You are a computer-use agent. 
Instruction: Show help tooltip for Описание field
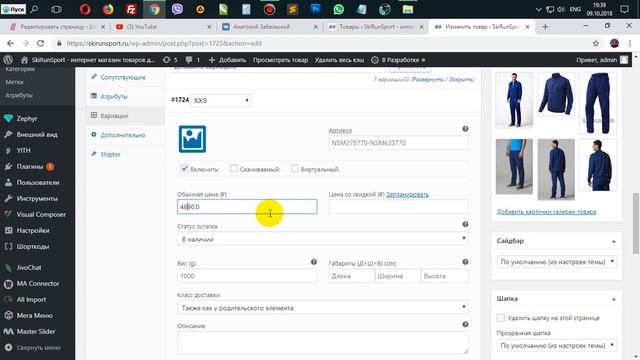coord(465,324)
